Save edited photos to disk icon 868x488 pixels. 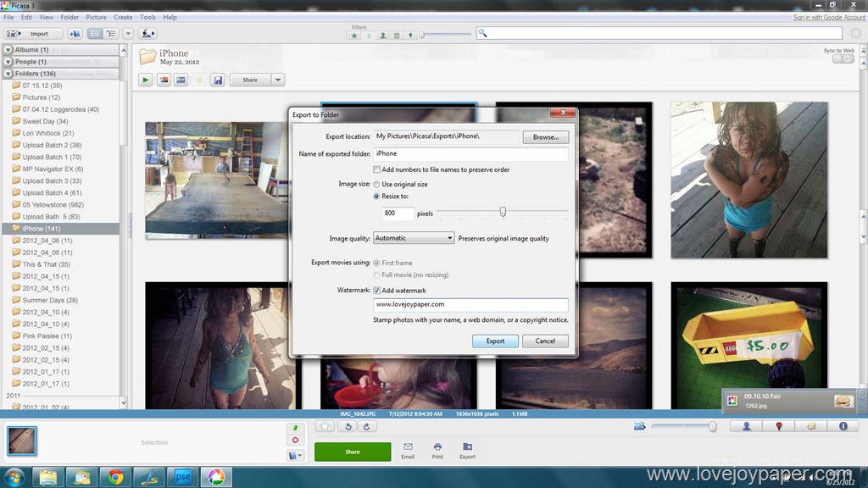[218, 80]
